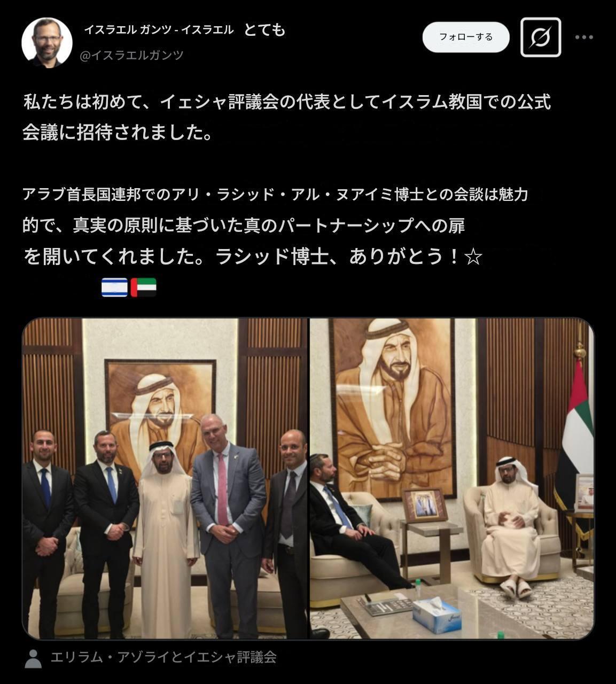Click the Israel flag emoji
This screenshot has width=616, height=684.
point(114,287)
